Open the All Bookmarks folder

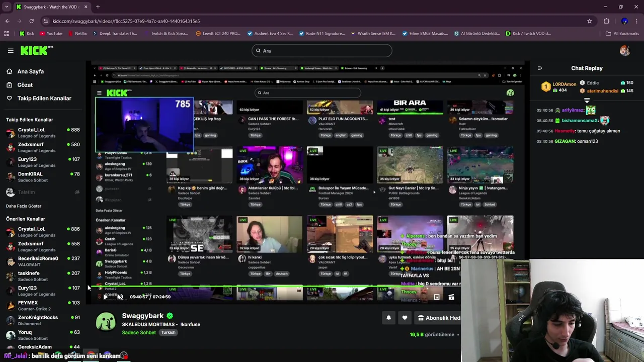(x=622, y=34)
